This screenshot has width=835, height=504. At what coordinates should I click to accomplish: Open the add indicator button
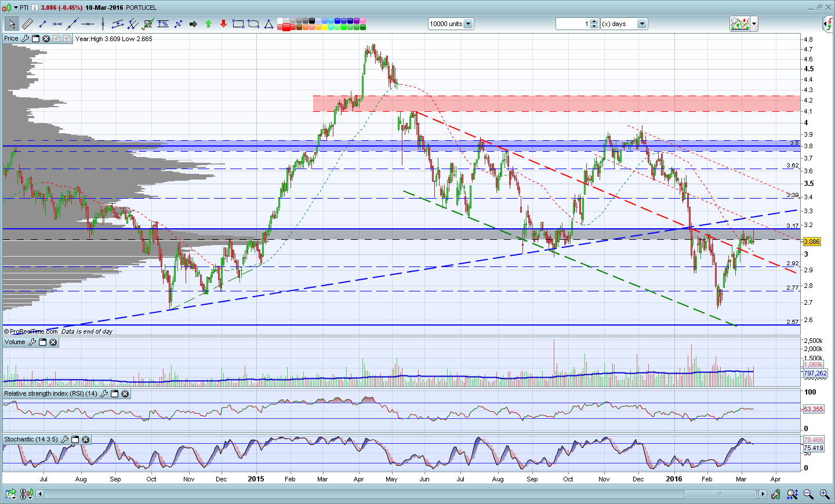pyautogui.click(x=740, y=24)
